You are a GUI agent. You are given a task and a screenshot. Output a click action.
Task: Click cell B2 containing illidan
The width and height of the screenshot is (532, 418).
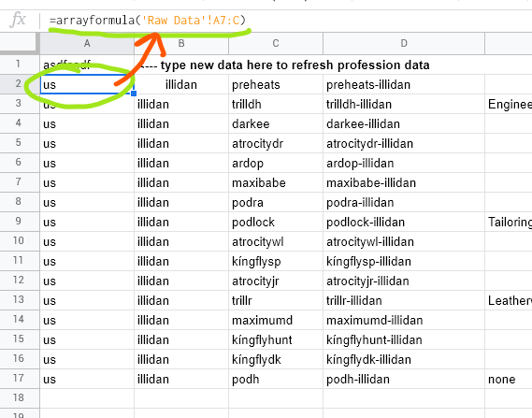point(181,84)
